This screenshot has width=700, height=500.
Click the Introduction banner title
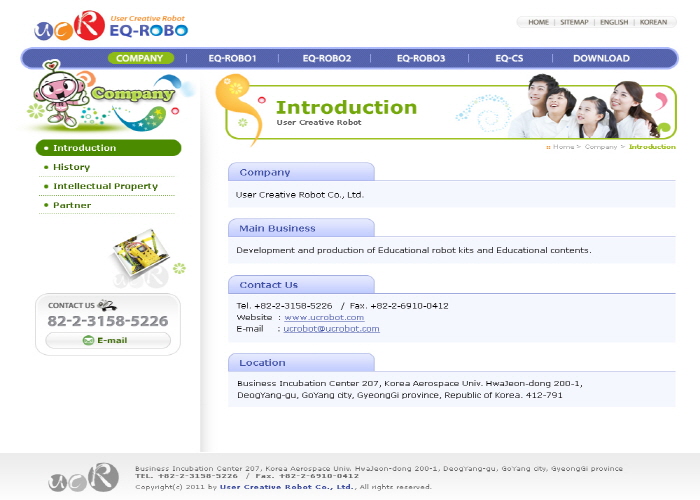point(346,108)
